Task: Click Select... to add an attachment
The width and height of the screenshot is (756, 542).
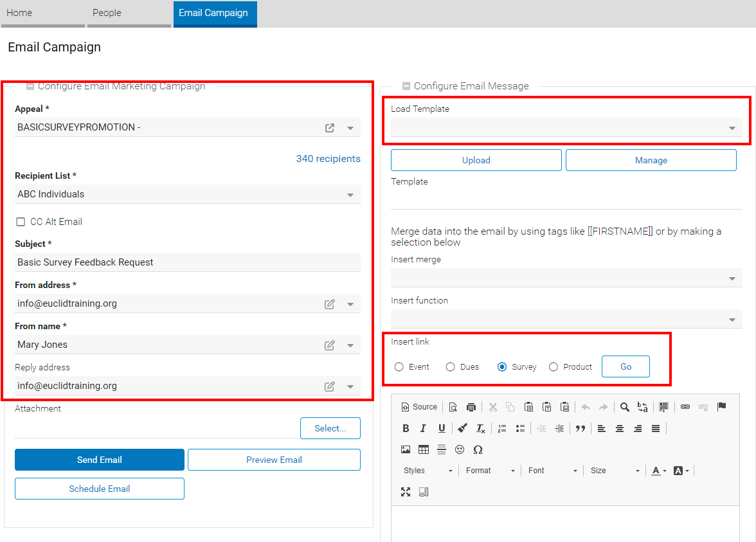Action: (330, 428)
